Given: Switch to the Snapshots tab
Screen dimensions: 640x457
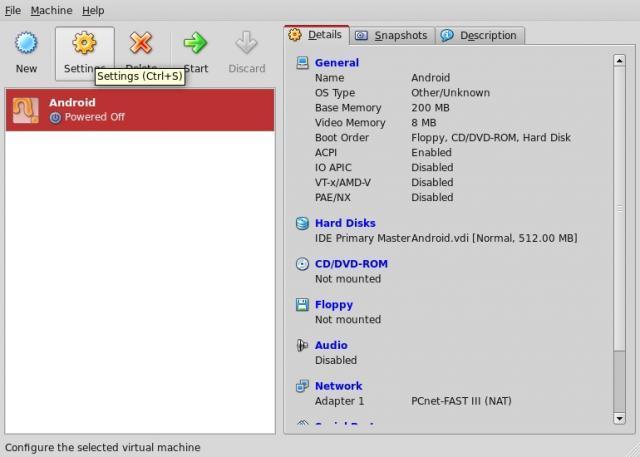Looking at the screenshot, I should pos(393,35).
